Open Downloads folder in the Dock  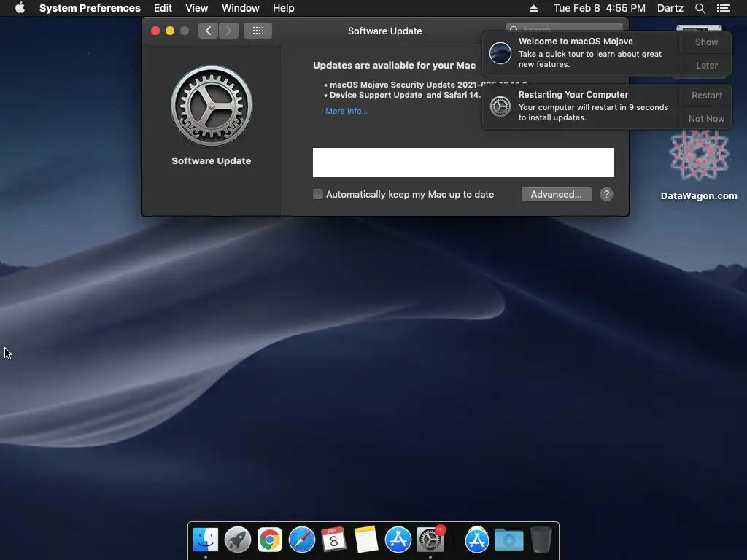coord(508,540)
